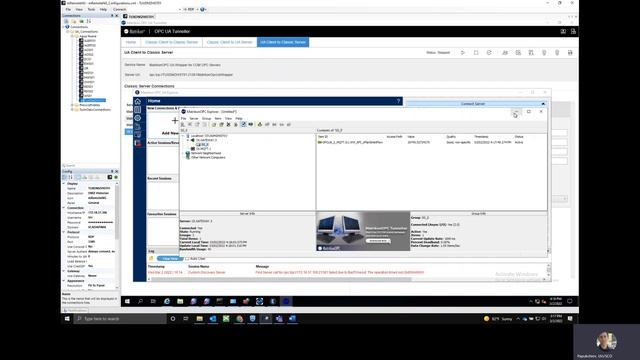Select the highlighted connection in Connections tree
This screenshot has width=640, height=360.
click(x=92, y=100)
